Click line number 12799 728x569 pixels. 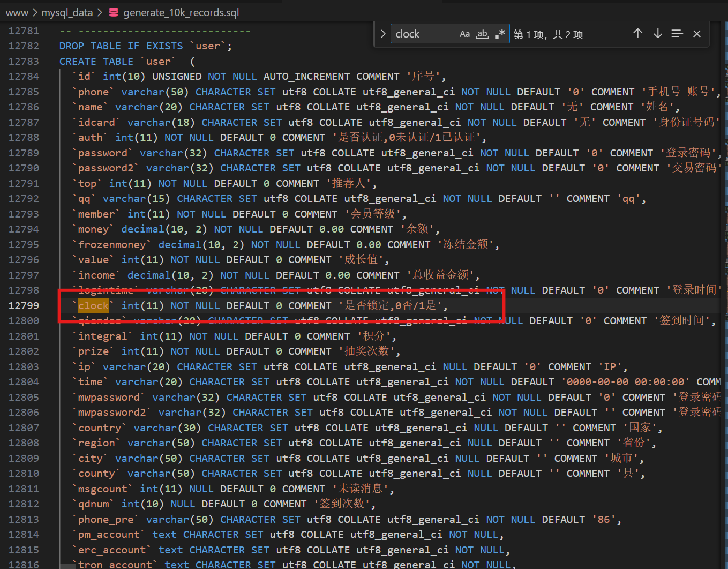[24, 305]
